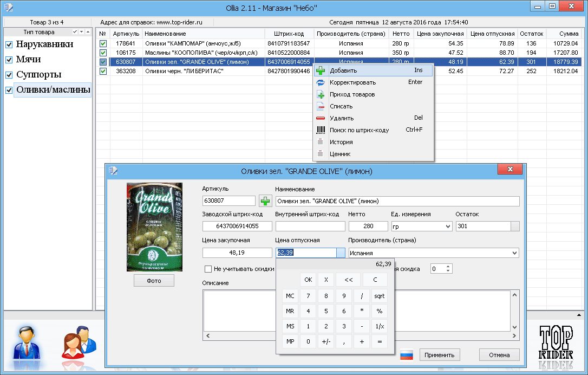Viewport: 588px width, 375px height.
Task: Click the Russian flag icon
Action: click(407, 355)
